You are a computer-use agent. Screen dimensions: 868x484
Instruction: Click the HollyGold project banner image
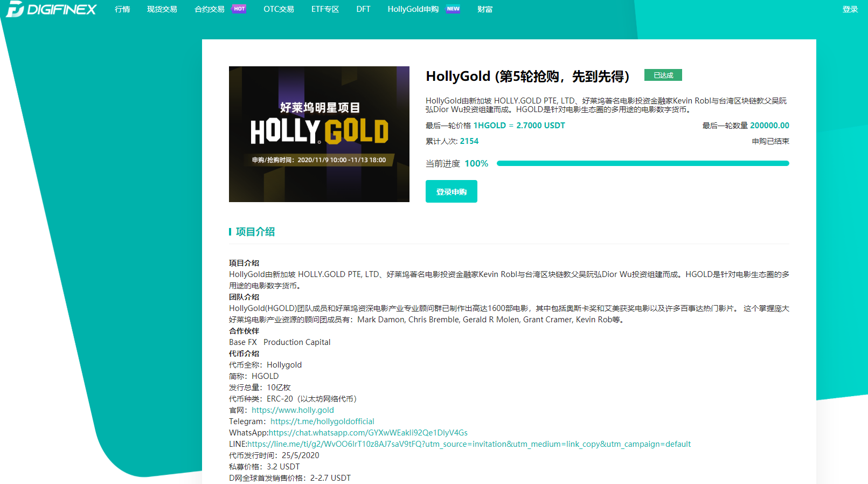[319, 134]
